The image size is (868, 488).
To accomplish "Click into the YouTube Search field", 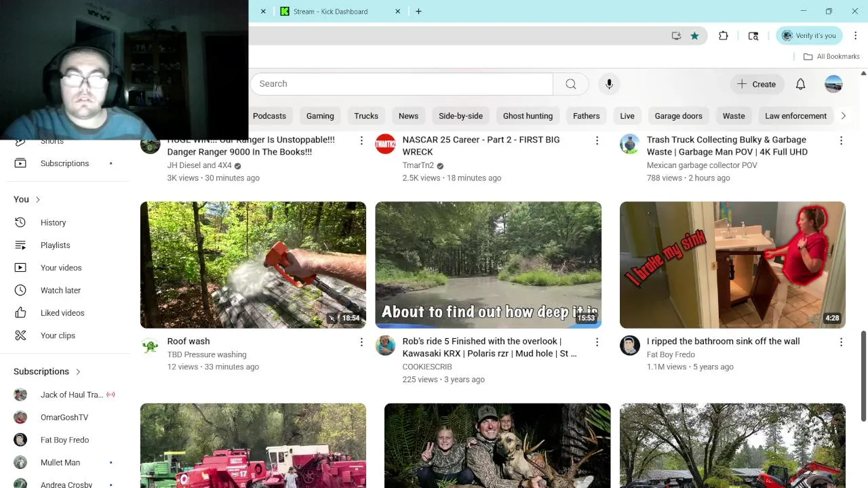I will (401, 84).
